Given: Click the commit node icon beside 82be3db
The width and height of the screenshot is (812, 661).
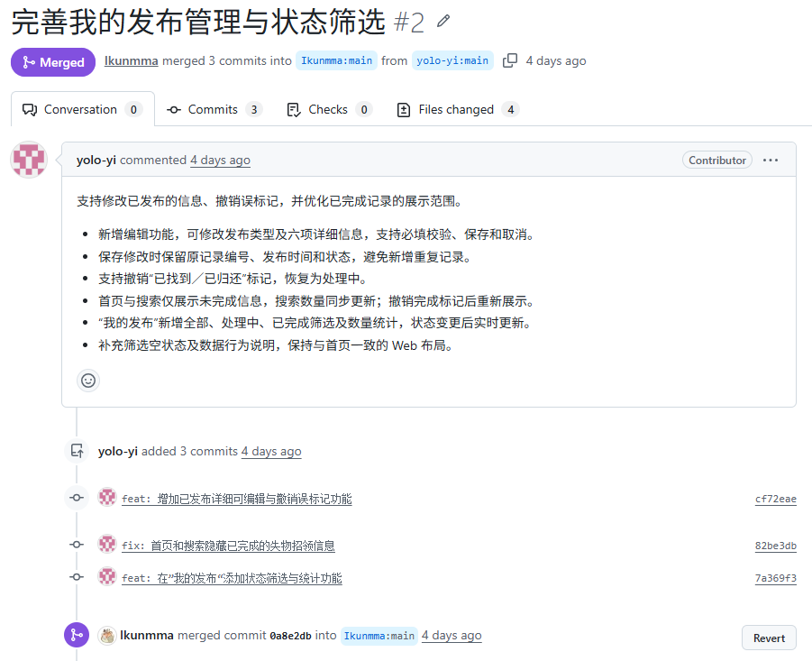Looking at the screenshot, I should (77, 545).
